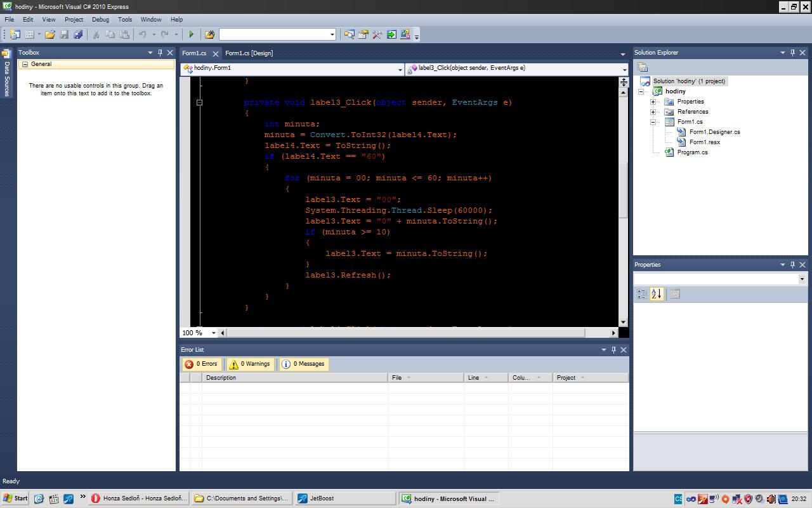This screenshot has width=812, height=508.
Task: Click the Save All toolbar icon
Action: click(x=78, y=34)
